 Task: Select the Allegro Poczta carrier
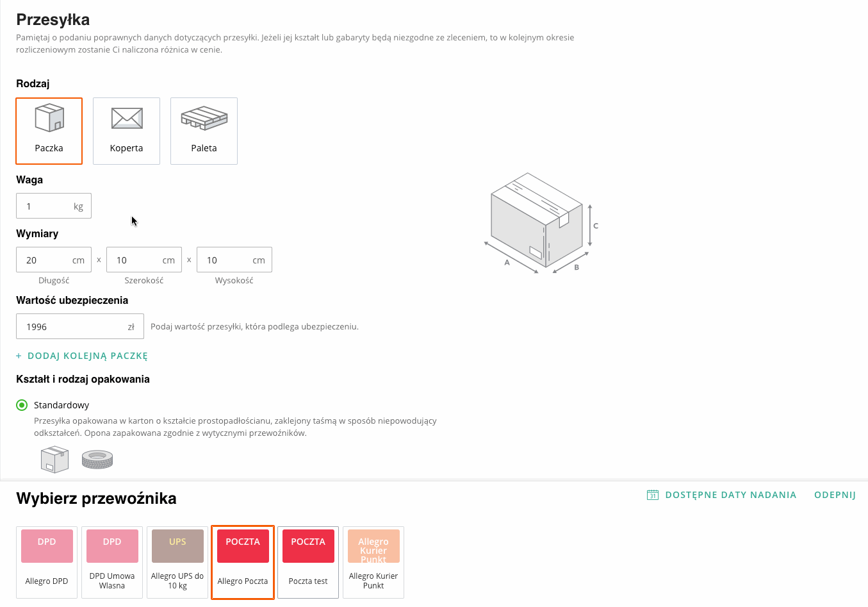243,561
